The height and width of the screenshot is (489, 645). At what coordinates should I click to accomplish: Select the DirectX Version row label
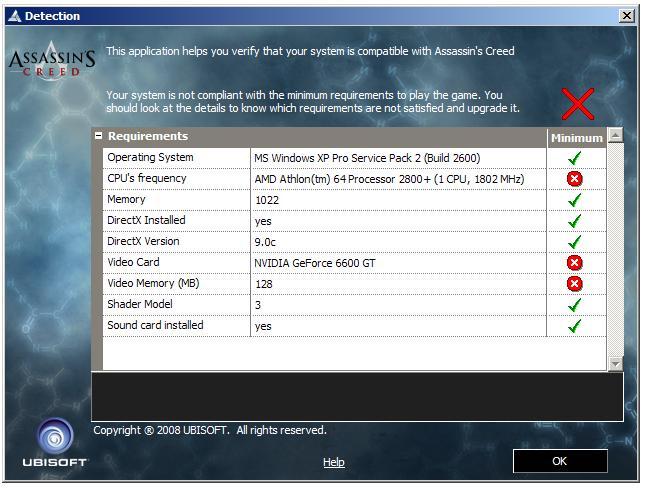pyautogui.click(x=143, y=241)
